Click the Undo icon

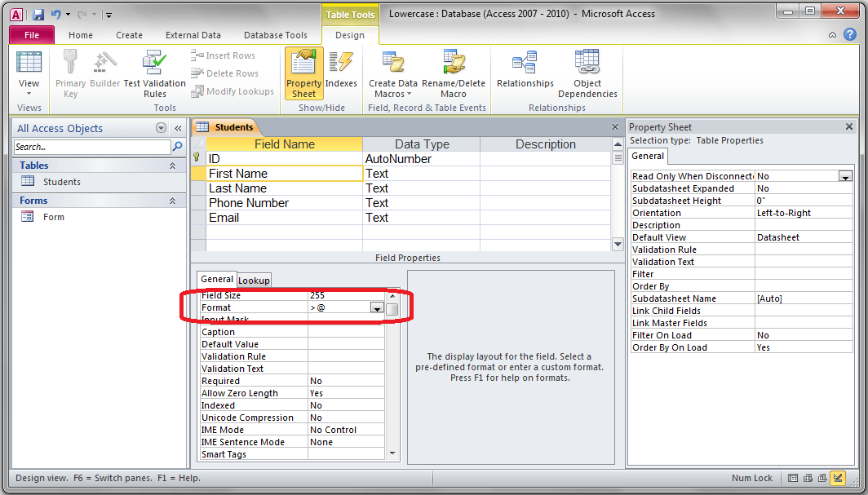pyautogui.click(x=56, y=15)
